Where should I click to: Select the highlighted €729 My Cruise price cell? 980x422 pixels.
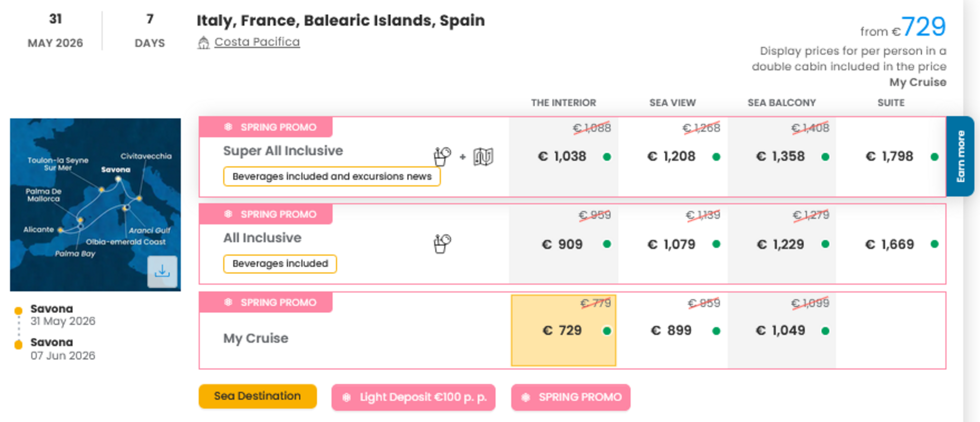click(563, 330)
